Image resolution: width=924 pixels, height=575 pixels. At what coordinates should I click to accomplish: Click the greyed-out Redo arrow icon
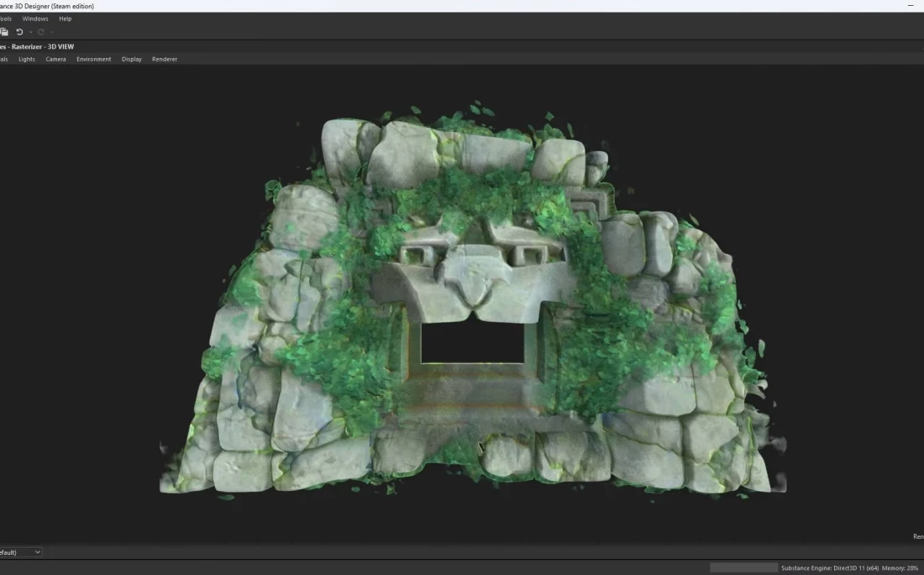pyautogui.click(x=40, y=32)
